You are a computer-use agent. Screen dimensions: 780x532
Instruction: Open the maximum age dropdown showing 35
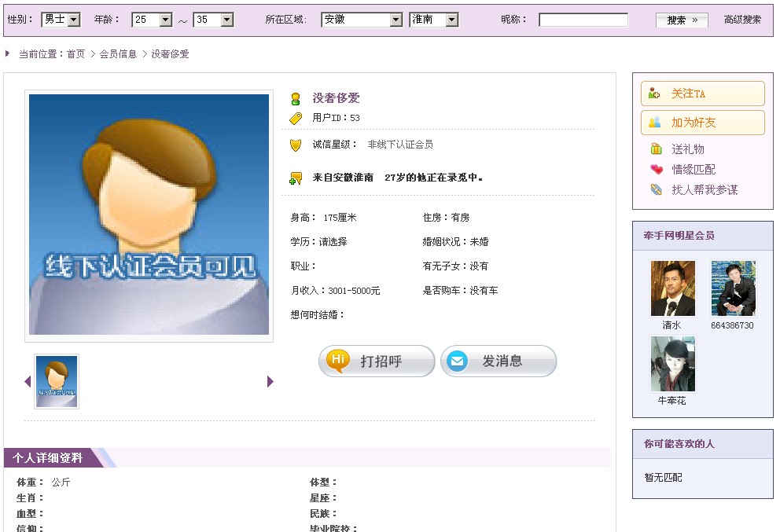pos(213,20)
